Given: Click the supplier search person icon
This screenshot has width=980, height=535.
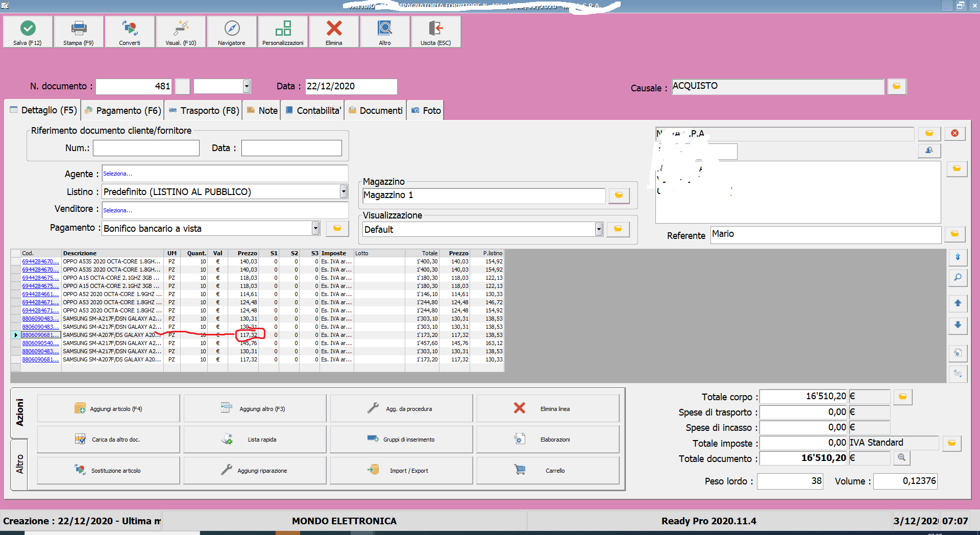Looking at the screenshot, I should (929, 150).
